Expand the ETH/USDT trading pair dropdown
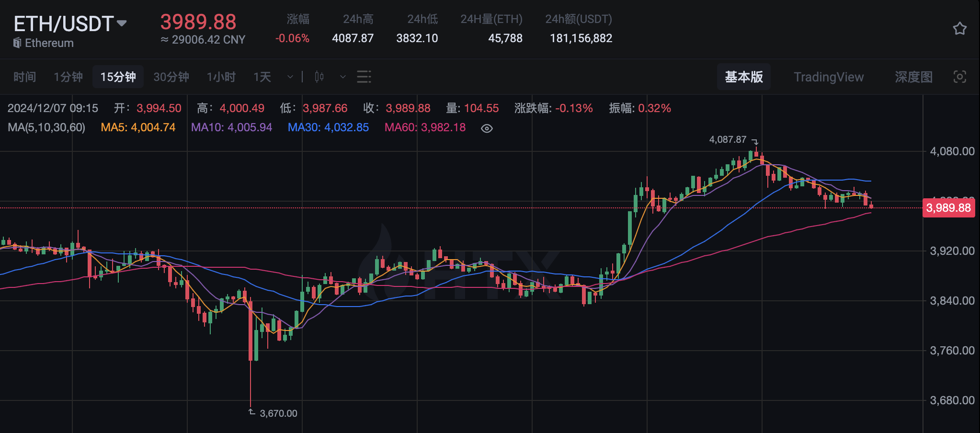980x433 pixels. pyautogui.click(x=122, y=23)
